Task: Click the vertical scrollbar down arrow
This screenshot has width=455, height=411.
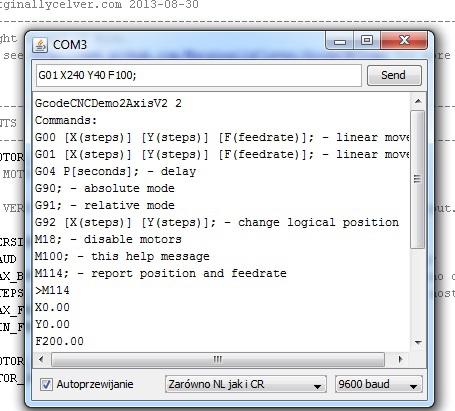Action: 418,342
